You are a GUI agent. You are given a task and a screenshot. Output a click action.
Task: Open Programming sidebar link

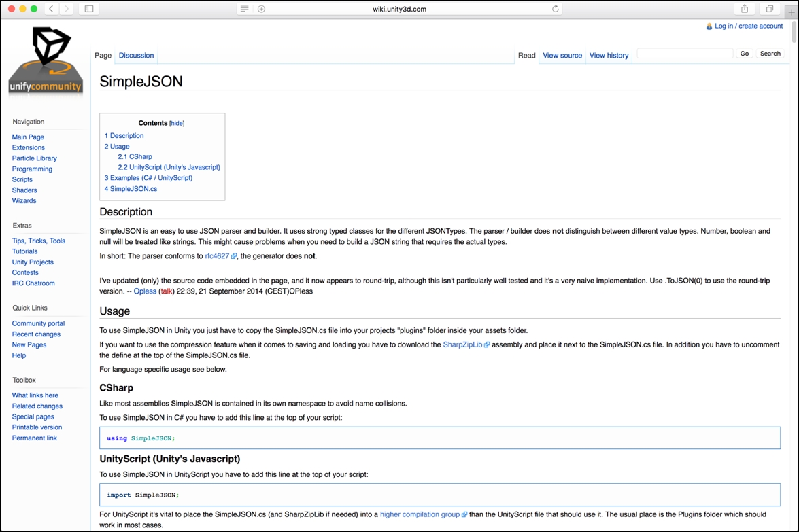tap(32, 169)
